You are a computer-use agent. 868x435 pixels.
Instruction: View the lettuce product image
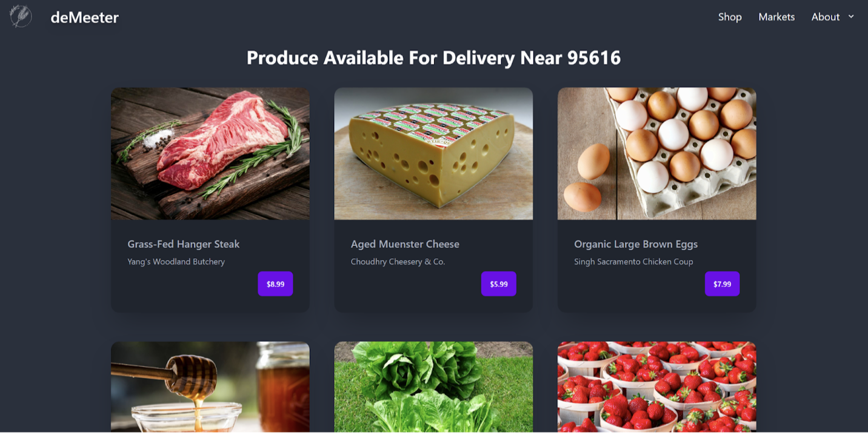point(433,387)
